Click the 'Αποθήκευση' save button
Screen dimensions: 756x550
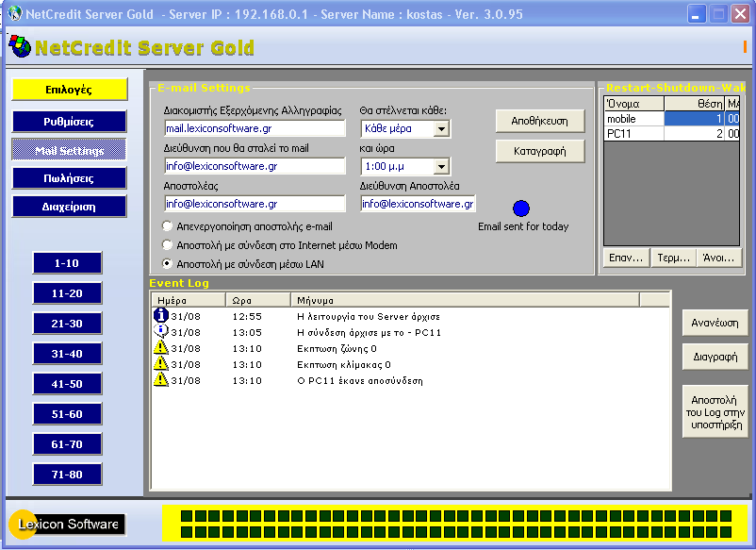540,121
